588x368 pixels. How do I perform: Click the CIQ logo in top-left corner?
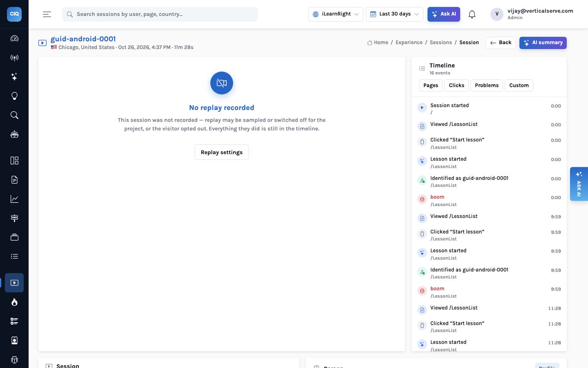coord(14,14)
